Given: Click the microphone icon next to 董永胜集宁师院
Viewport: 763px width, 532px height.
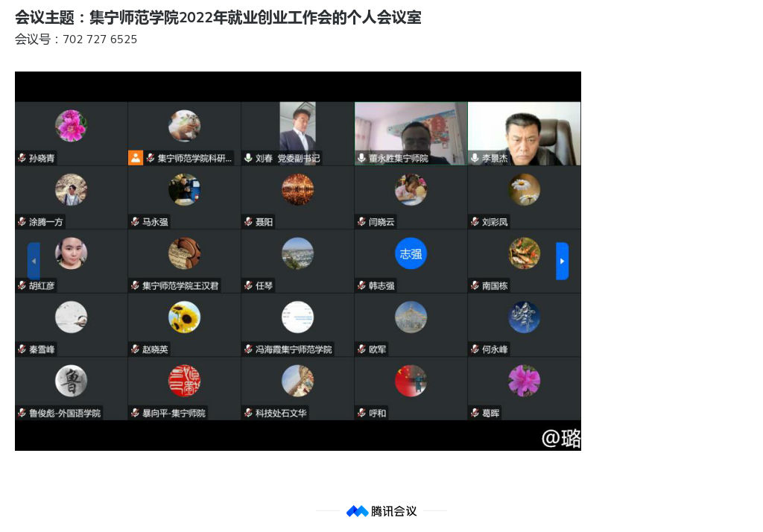Looking at the screenshot, I should (x=361, y=158).
